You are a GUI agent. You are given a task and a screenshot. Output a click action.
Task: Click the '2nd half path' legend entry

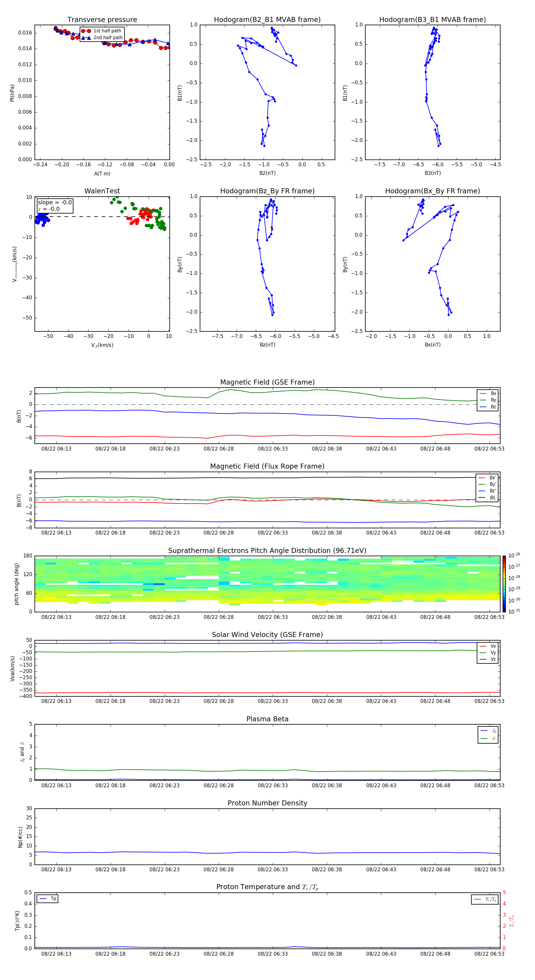[x=102, y=38]
